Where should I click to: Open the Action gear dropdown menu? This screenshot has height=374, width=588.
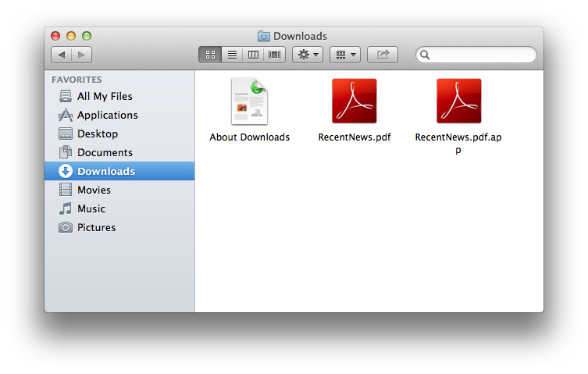pos(307,55)
